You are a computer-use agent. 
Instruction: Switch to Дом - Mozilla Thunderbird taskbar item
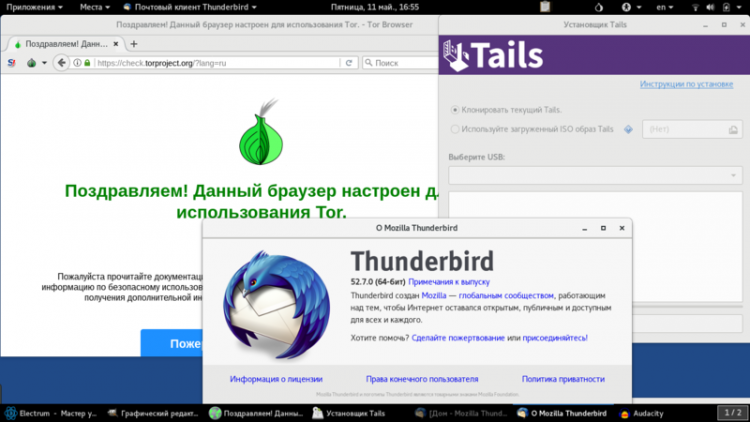pyautogui.click(x=461, y=413)
